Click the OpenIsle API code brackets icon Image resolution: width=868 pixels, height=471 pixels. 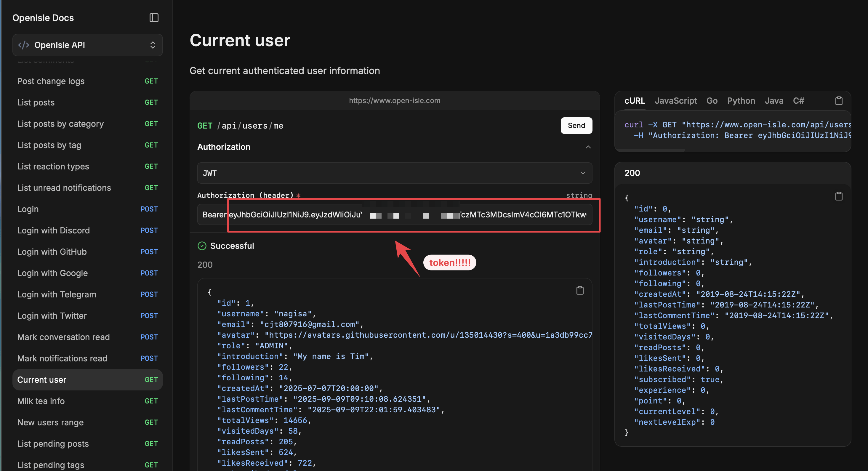pos(24,45)
